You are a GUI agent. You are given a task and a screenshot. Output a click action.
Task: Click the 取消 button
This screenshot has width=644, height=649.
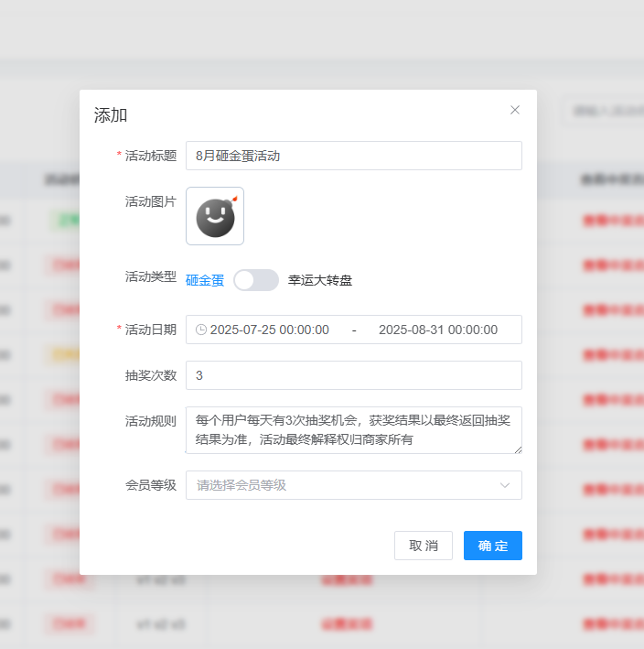point(424,546)
